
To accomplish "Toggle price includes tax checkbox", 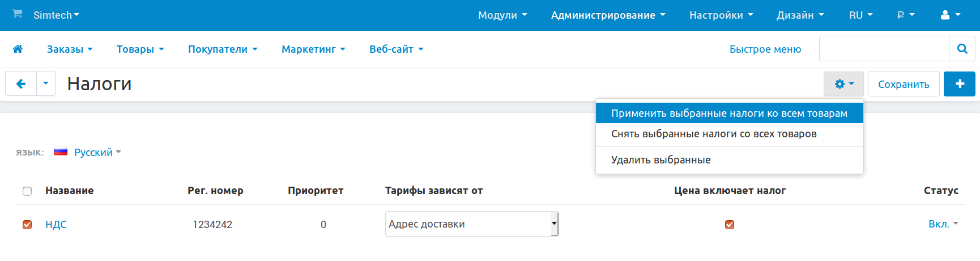I will pos(730,225).
